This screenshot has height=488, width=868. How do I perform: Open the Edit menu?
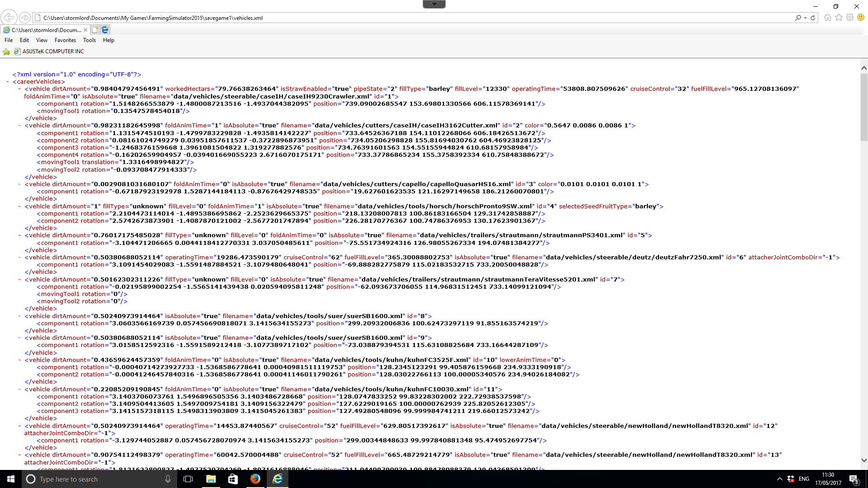(24, 40)
